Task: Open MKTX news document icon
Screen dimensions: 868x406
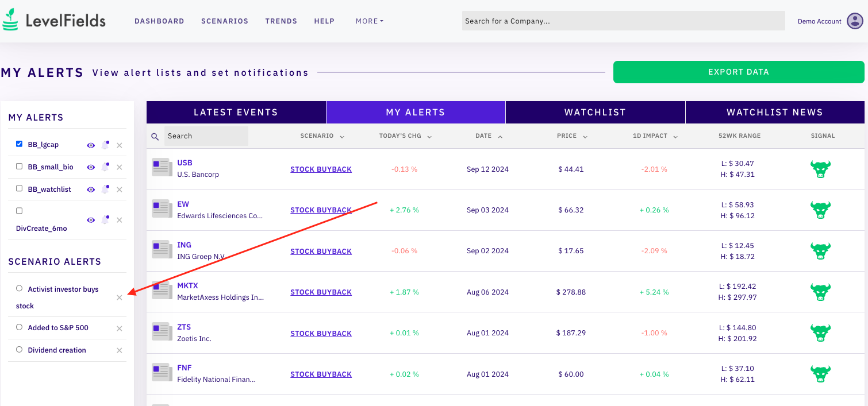Action: 162,291
